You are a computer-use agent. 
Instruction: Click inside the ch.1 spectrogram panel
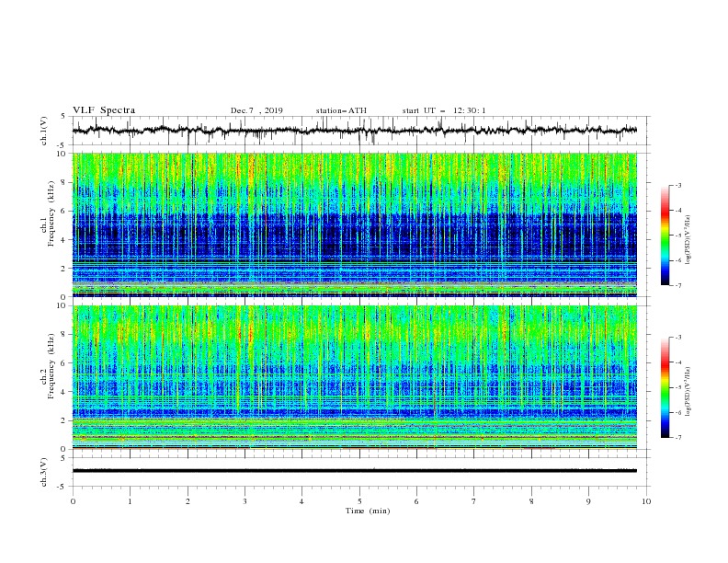tap(355, 224)
